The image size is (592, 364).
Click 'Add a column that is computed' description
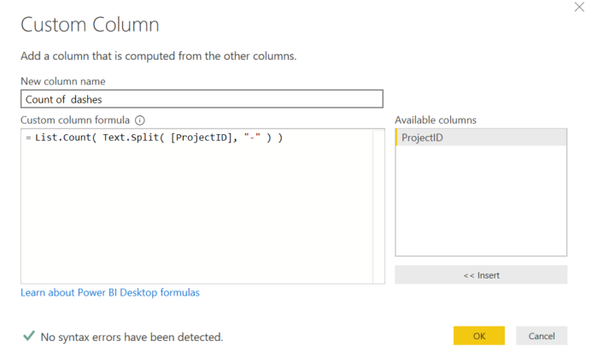[159, 56]
